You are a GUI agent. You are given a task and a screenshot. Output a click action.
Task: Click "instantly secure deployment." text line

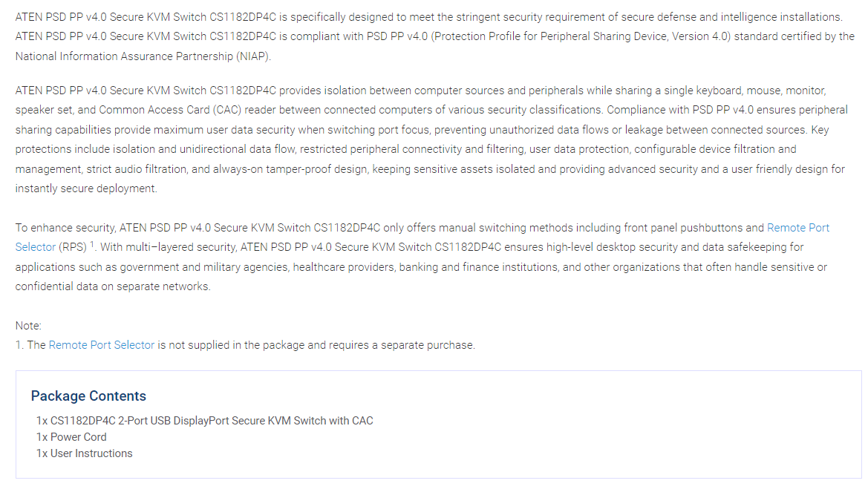pyautogui.click(x=86, y=188)
